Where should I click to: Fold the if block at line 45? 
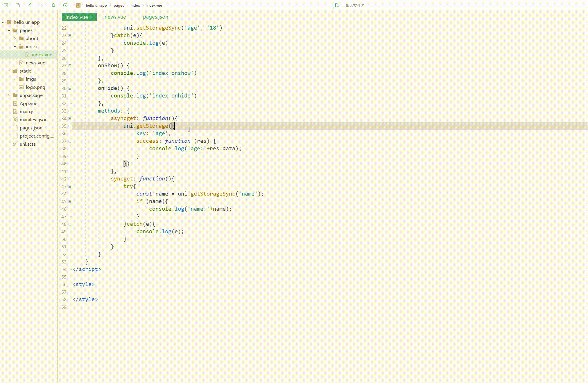(70, 201)
